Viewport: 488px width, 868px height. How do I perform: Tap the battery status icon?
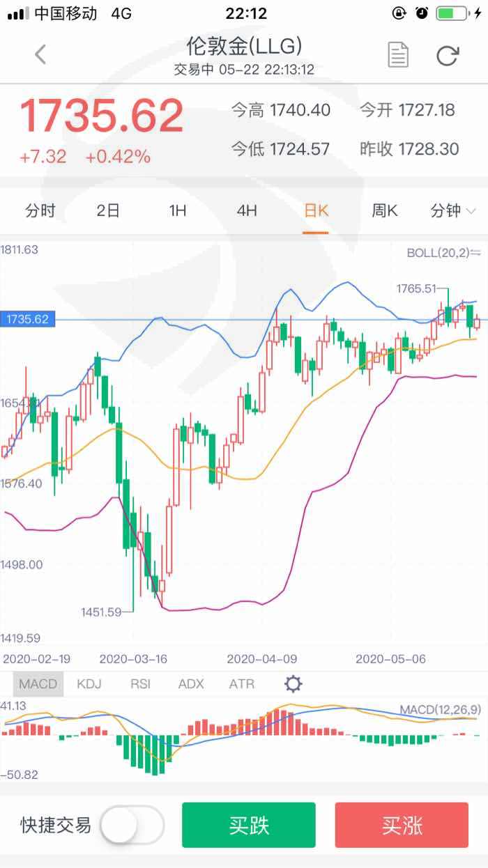(x=452, y=13)
